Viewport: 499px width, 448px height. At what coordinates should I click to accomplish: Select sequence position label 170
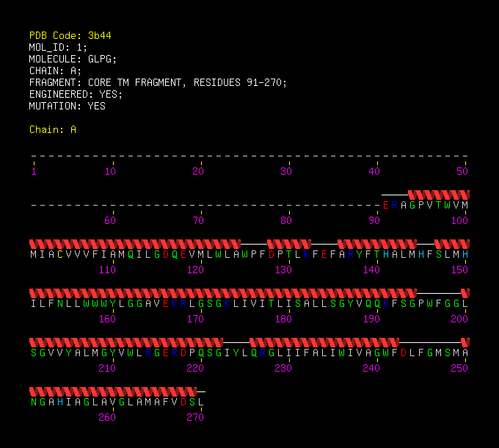(x=195, y=319)
